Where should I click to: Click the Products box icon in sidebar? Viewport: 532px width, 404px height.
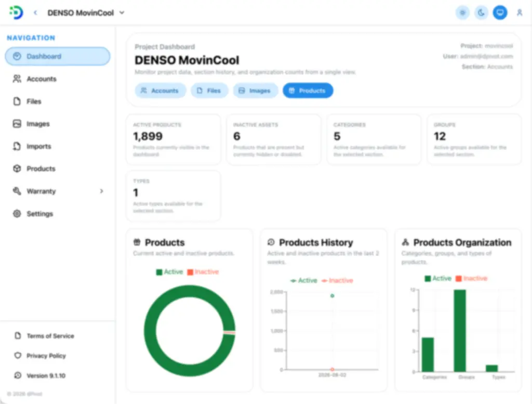point(17,168)
